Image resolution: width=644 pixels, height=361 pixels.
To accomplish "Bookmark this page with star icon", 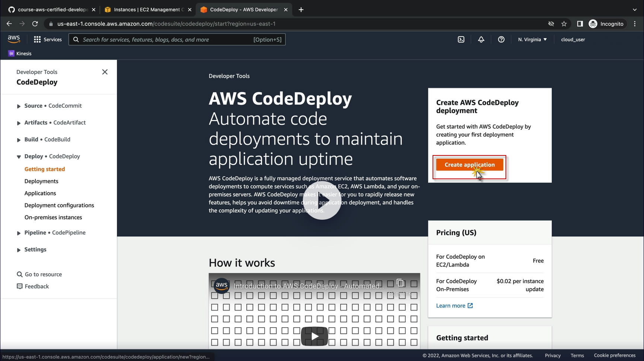I will pos(564,24).
